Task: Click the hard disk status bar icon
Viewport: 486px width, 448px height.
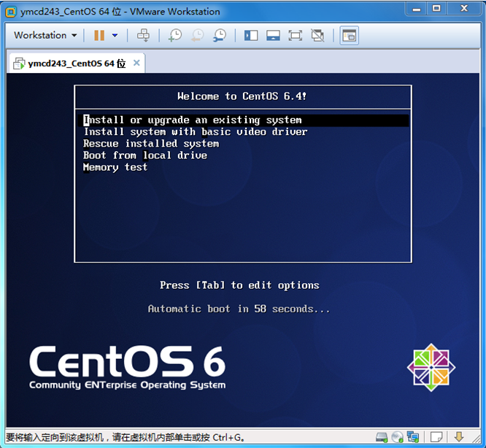Action: pos(382,438)
